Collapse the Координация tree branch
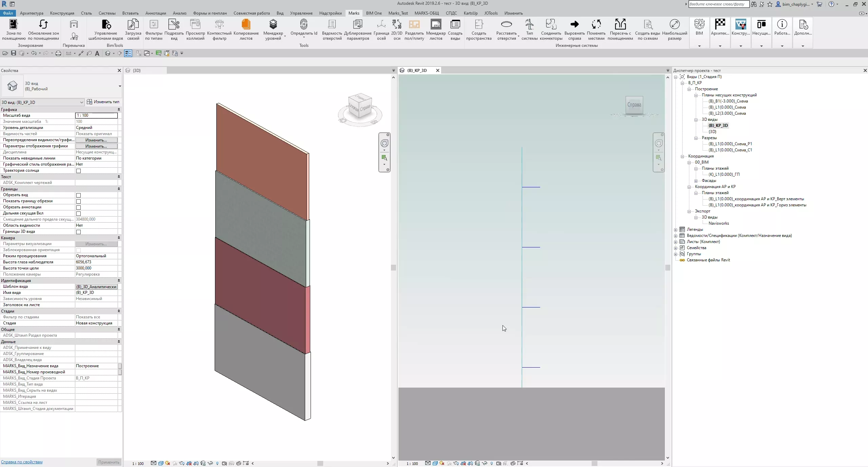Screen dimensions: 868x467 click(682, 156)
